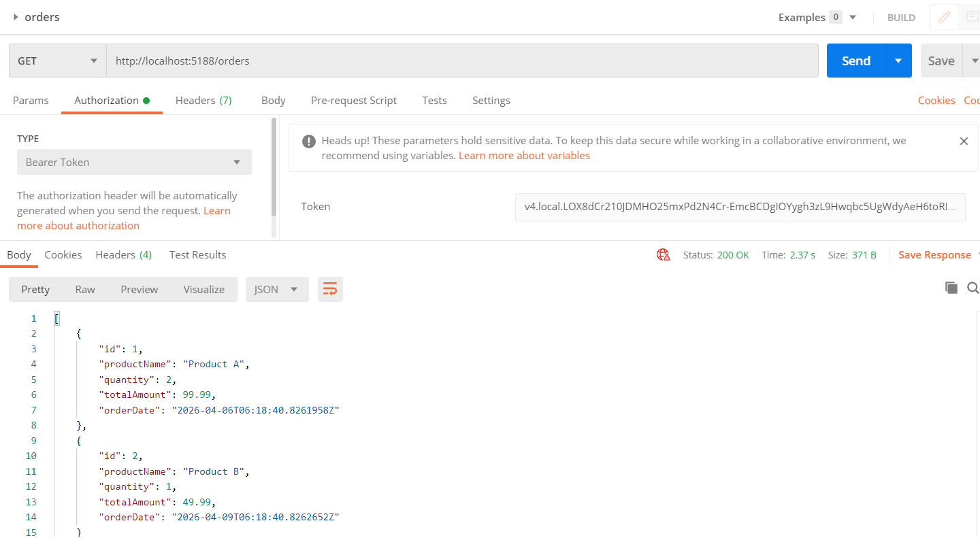Dismiss the Heads up warning banner
Image resolution: width=980 pixels, height=538 pixels.
click(964, 141)
